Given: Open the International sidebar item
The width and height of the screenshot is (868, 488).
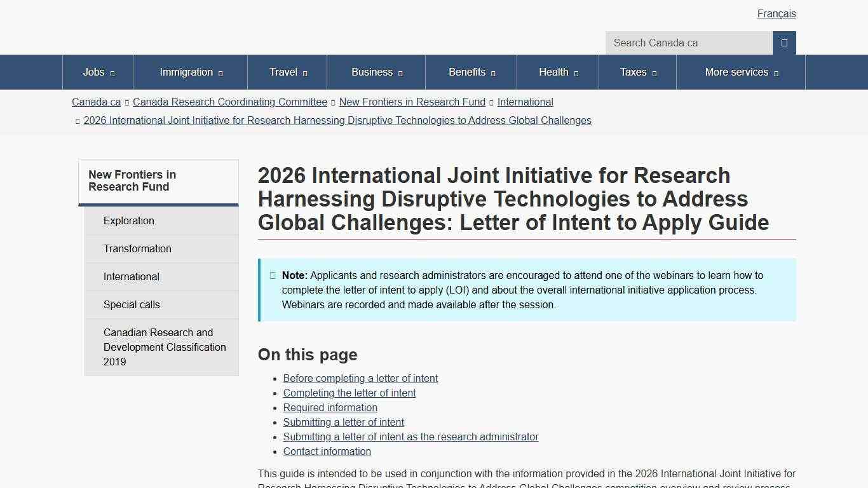Looking at the screenshot, I should pyautogui.click(x=132, y=276).
